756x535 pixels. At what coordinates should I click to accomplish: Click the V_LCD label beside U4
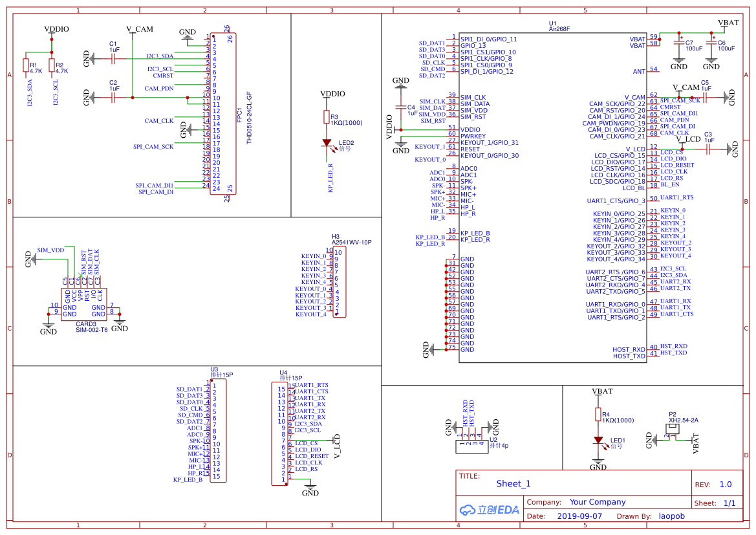pyautogui.click(x=337, y=446)
